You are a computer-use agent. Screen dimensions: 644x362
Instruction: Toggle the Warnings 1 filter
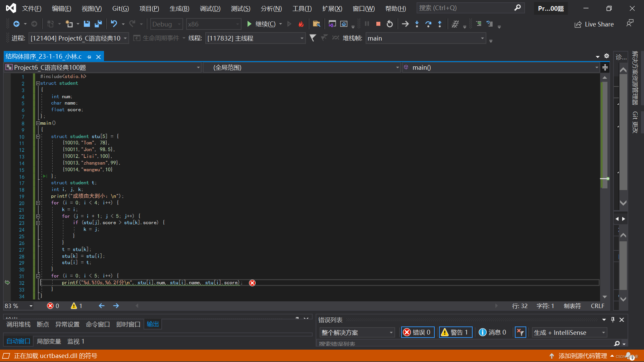pos(455,332)
